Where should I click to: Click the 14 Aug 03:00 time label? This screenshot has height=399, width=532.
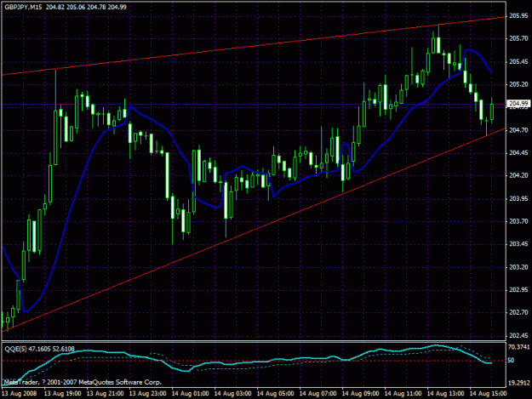coord(232,394)
